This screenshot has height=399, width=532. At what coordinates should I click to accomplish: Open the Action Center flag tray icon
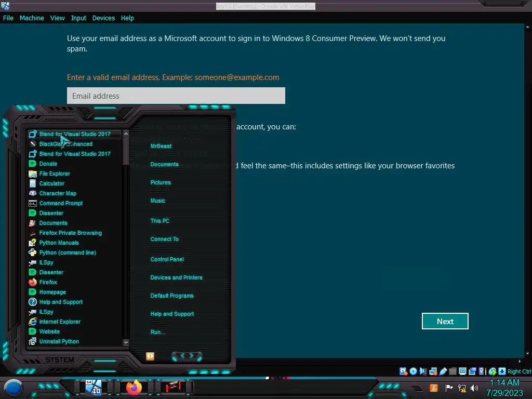(x=449, y=388)
